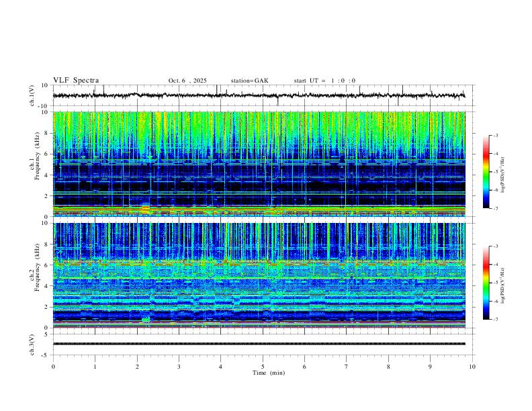This screenshot has width=532, height=411.
Task: Click the ch.1 spectrogram panel
Action: click(259, 164)
